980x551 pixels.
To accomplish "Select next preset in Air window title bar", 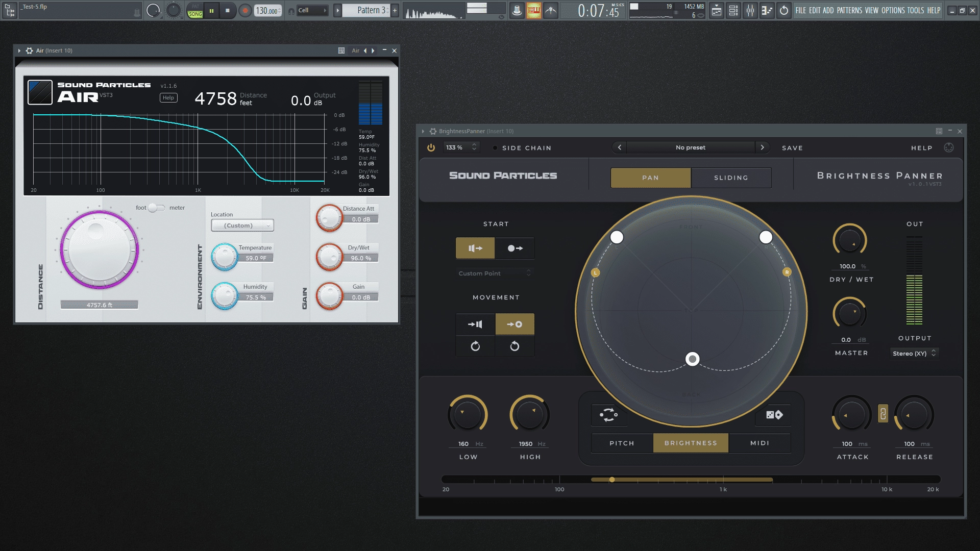I will click(x=373, y=51).
